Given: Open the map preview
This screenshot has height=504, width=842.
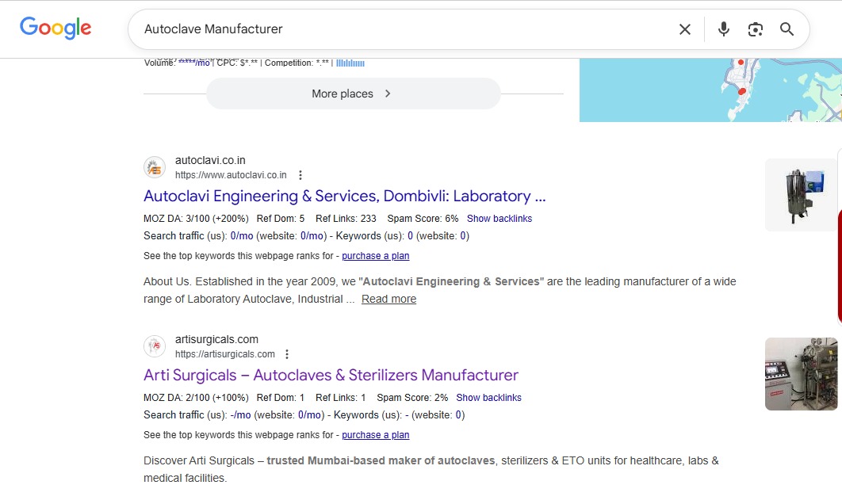Looking at the screenshot, I should (x=710, y=90).
